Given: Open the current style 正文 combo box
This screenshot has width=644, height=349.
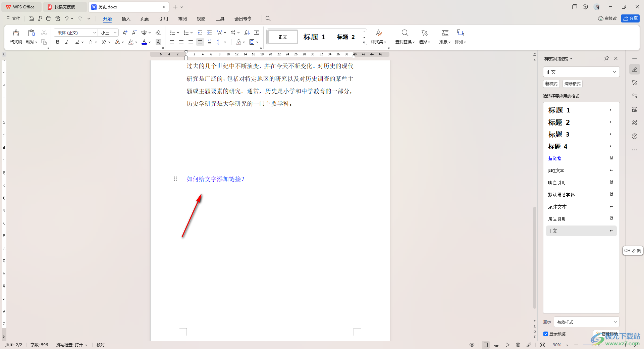Looking at the screenshot, I should tap(581, 72).
